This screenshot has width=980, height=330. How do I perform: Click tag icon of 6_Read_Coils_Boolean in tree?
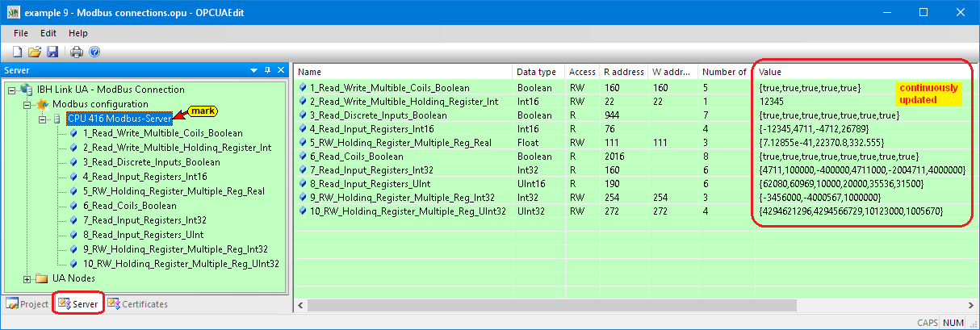[x=73, y=206]
